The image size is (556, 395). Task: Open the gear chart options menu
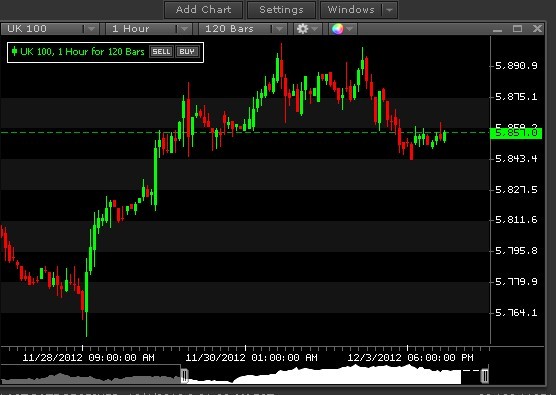pyautogui.click(x=307, y=29)
